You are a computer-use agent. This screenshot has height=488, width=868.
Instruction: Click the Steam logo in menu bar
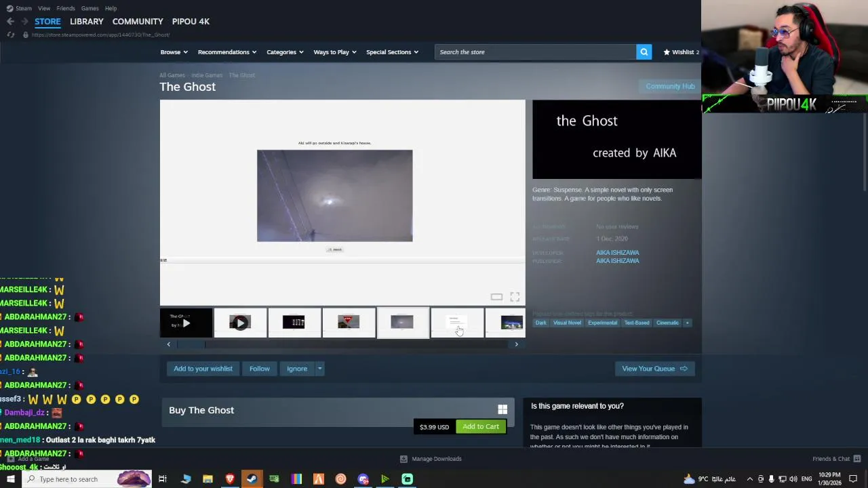(x=9, y=8)
